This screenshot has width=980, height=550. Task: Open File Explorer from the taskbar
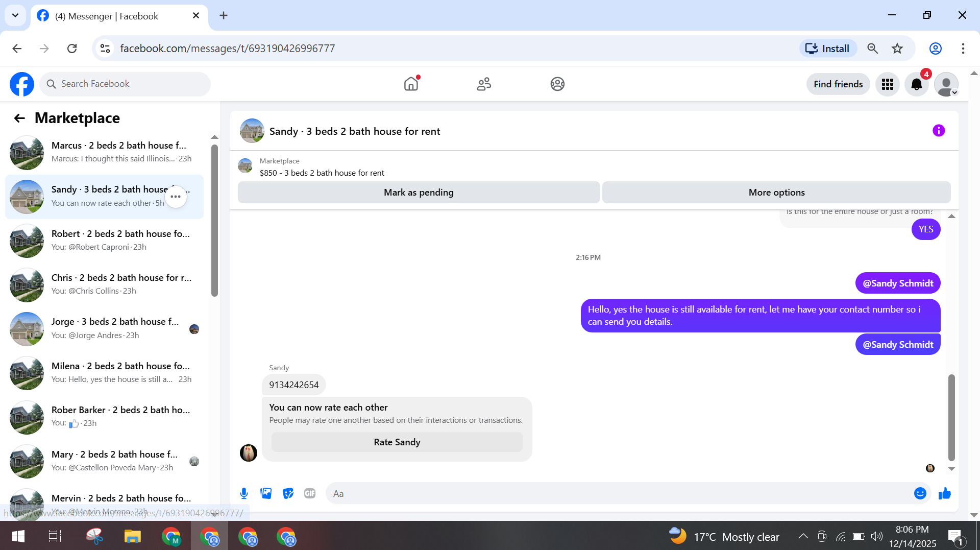pos(132,536)
